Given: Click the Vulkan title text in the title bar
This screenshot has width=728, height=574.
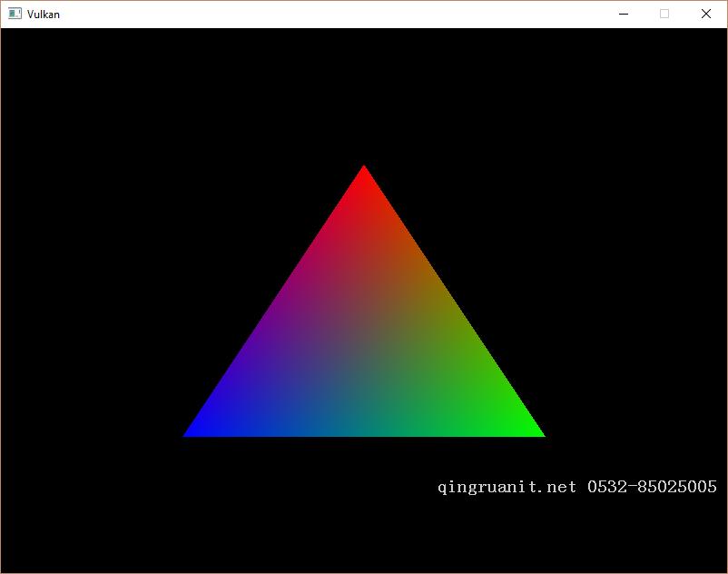Looking at the screenshot, I should point(43,14).
